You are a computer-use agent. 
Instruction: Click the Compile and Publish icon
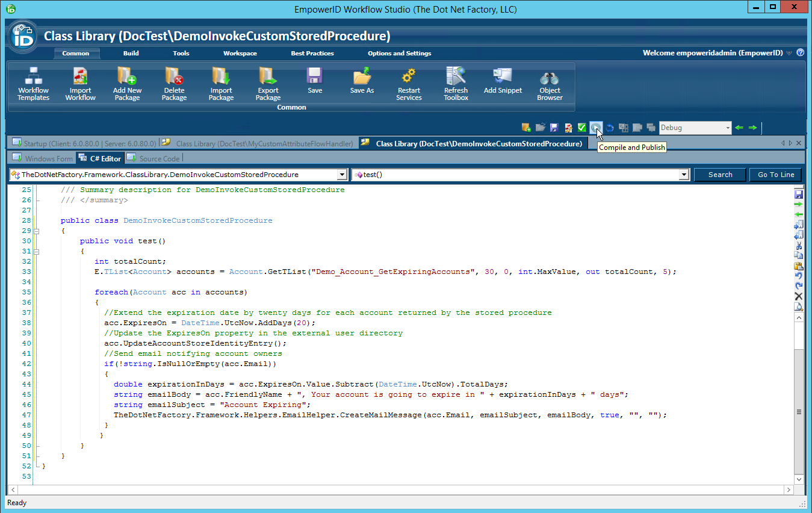coord(596,127)
